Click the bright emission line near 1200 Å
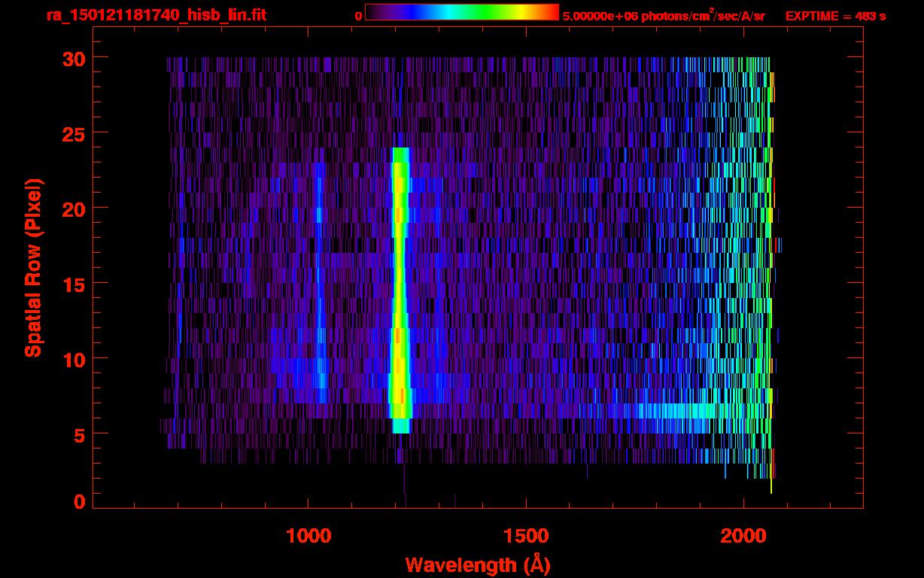This screenshot has height=578, width=924. coord(400,286)
